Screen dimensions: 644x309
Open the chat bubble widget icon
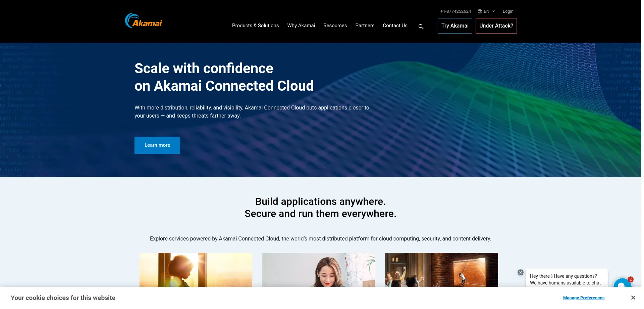point(622,283)
